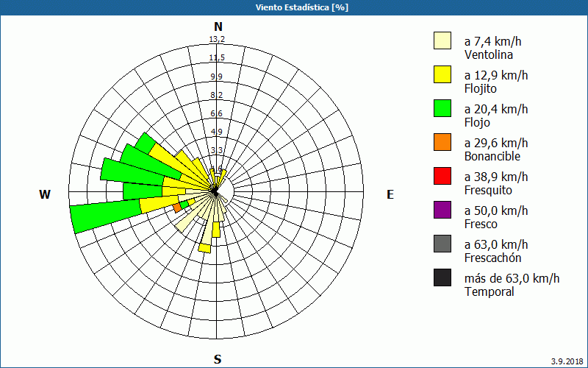
Task: Click the pale yellow Ventolina legend swatch
Action: pos(442,40)
